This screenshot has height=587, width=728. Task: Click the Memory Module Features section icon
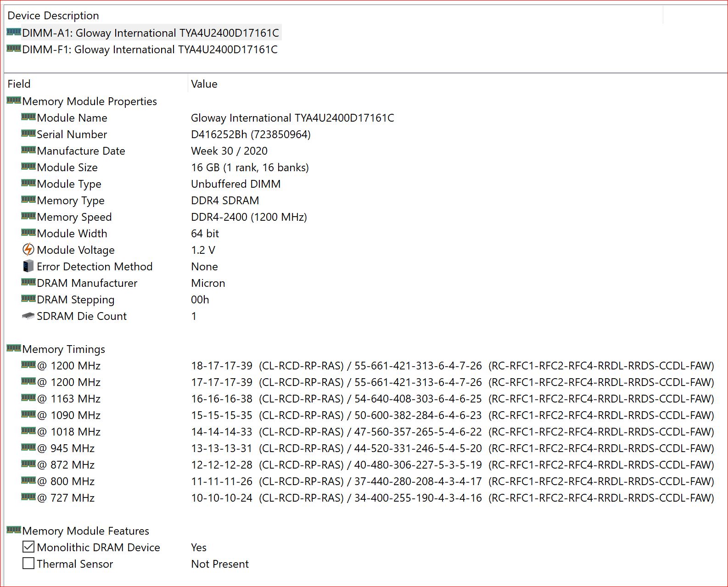(14, 530)
